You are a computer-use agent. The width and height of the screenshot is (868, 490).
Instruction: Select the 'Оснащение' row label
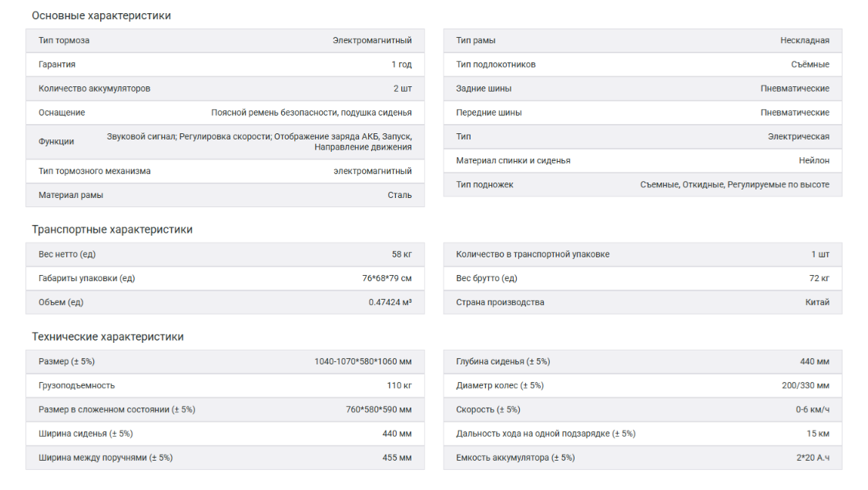pyautogui.click(x=62, y=112)
